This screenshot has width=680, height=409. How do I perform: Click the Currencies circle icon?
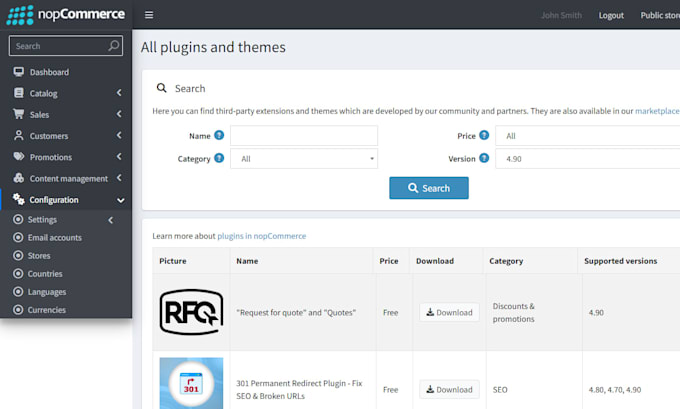click(x=18, y=310)
